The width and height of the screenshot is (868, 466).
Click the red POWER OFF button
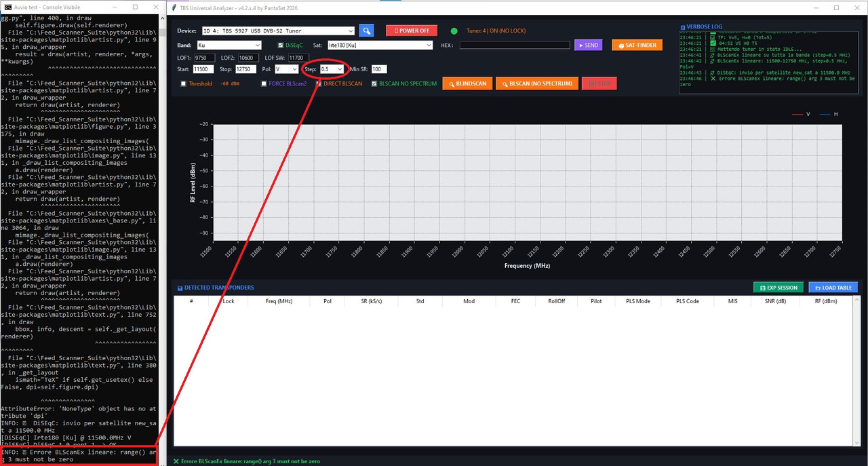412,31
